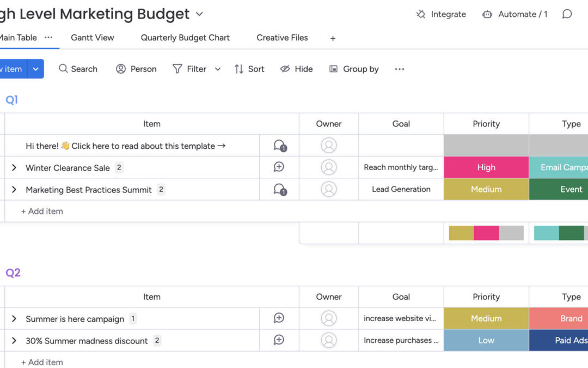Open updates for Winter Clearance Sale

point(279,167)
